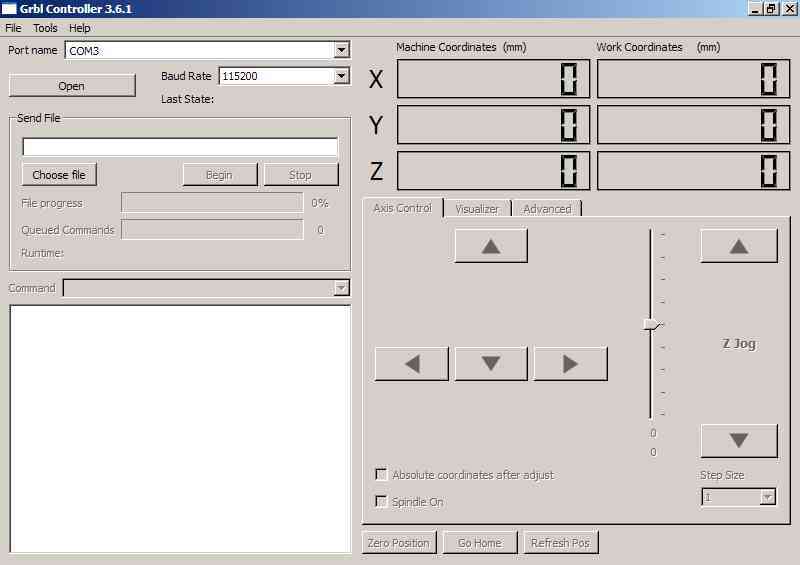Screen dimensions: 800x565
Task: Click the Refresh Pos button
Action: (560, 543)
